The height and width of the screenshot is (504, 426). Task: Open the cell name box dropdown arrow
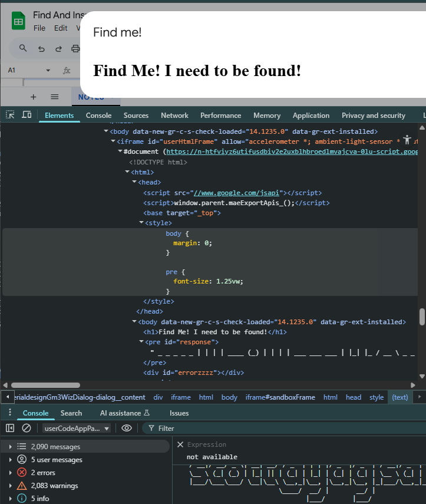(48, 70)
